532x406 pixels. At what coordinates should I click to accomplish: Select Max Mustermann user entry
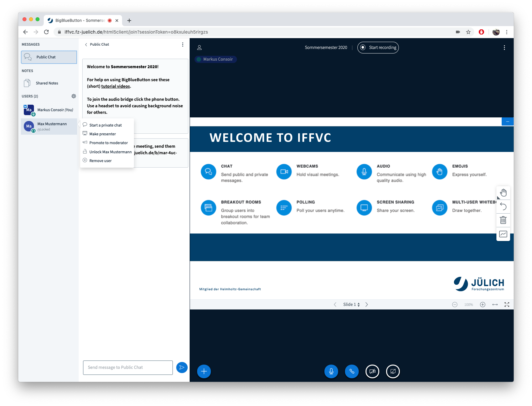coord(49,127)
